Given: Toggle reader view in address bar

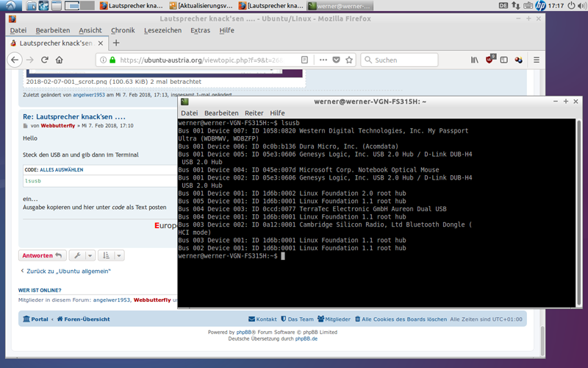Looking at the screenshot, I should tap(305, 60).
